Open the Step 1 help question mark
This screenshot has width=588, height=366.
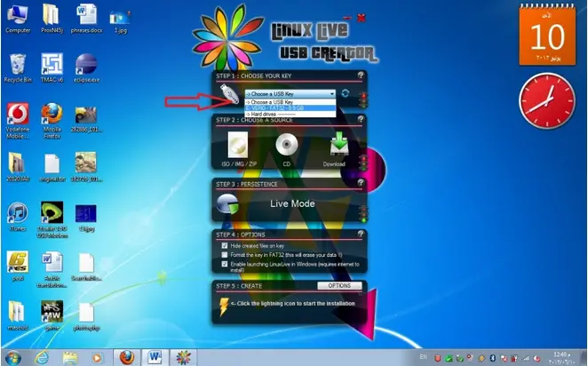click(x=361, y=75)
